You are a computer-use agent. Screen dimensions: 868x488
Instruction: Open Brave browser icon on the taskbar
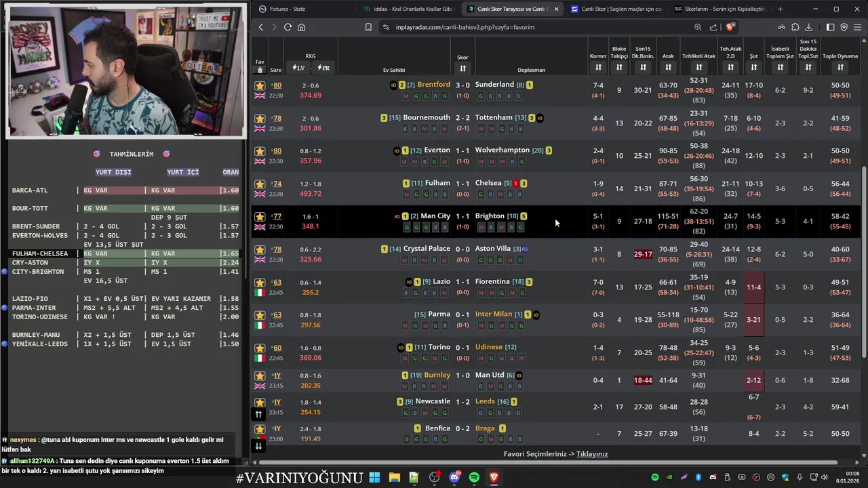tap(494, 477)
